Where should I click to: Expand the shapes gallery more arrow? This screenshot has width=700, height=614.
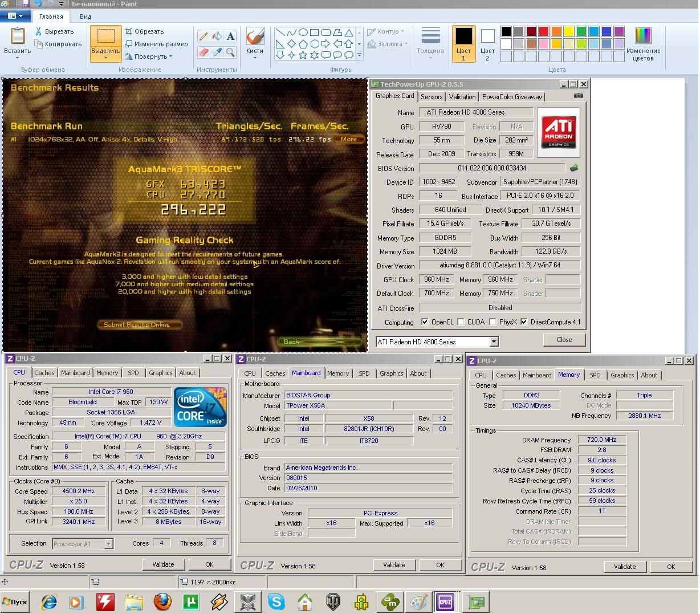coord(359,55)
